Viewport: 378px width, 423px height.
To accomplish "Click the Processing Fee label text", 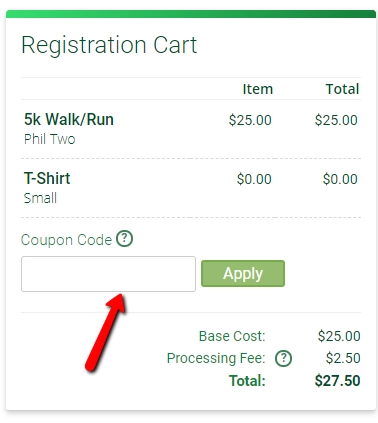I will [x=216, y=358].
